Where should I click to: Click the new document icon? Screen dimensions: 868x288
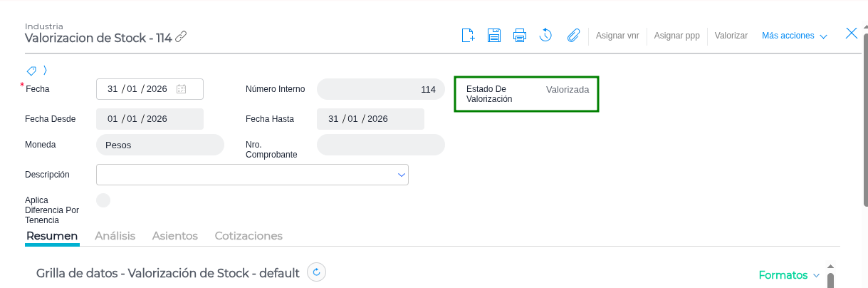tap(468, 36)
